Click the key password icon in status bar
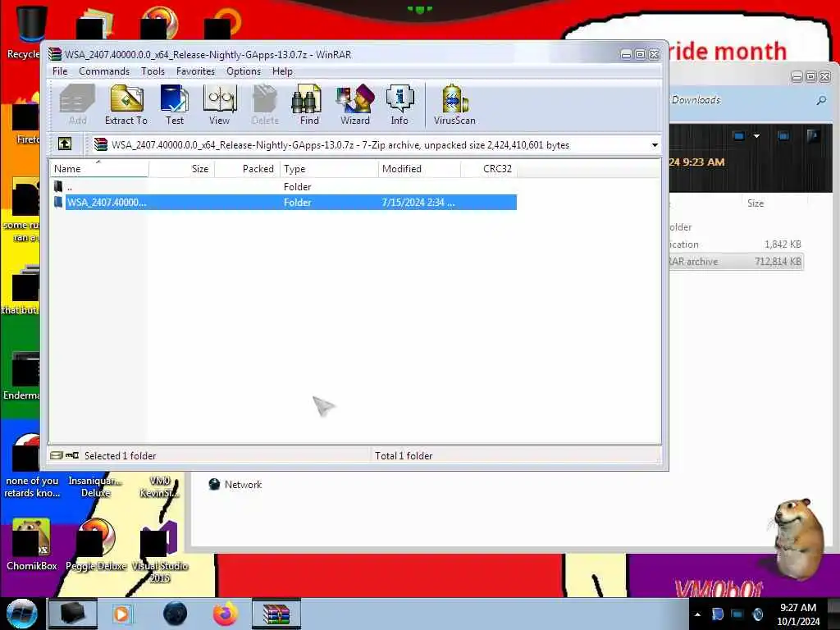Screen dimensions: 840x630 coord(72,455)
